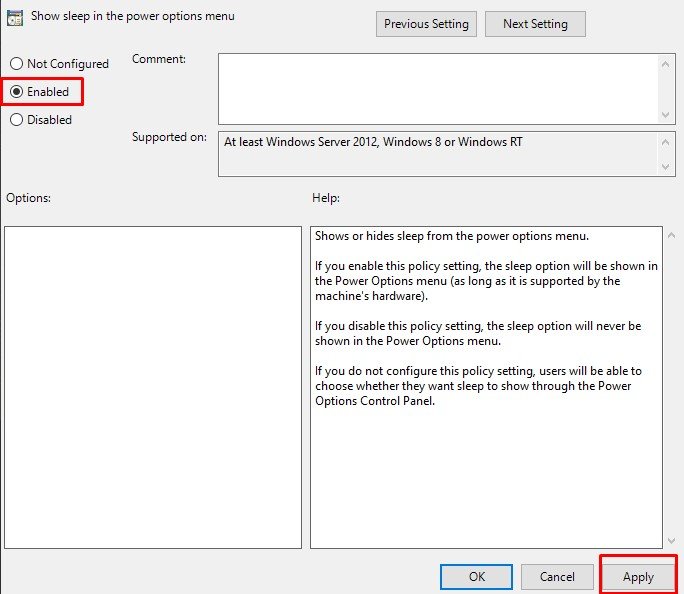Viewport: 684px width, 594px height.
Task: Click the policy setting icon beside the title
Action: tap(15, 18)
